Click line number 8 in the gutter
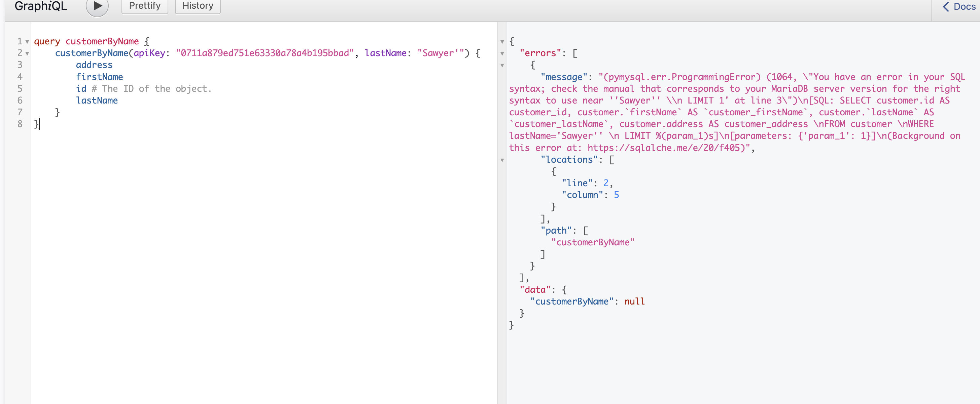The height and width of the screenshot is (404, 980). coord(20,124)
